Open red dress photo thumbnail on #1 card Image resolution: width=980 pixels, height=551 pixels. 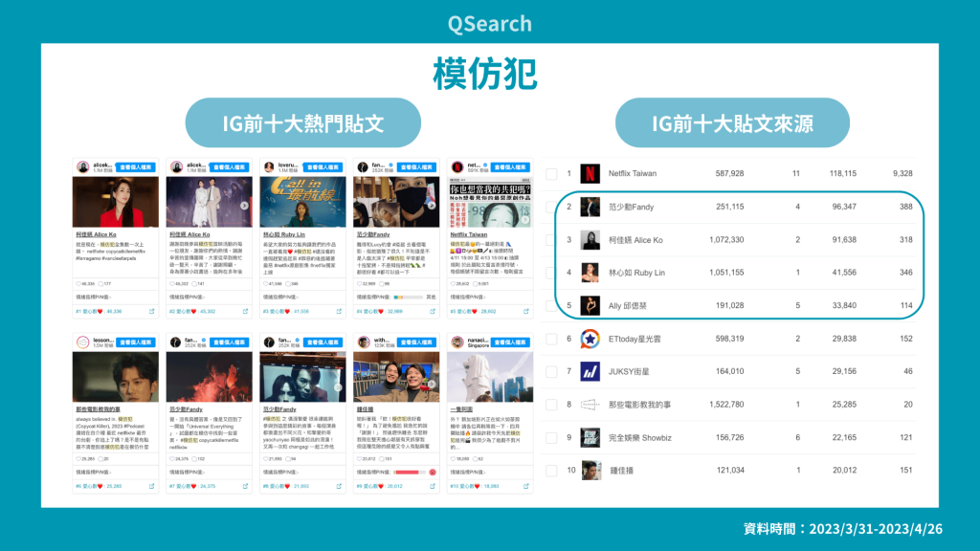[116, 202]
